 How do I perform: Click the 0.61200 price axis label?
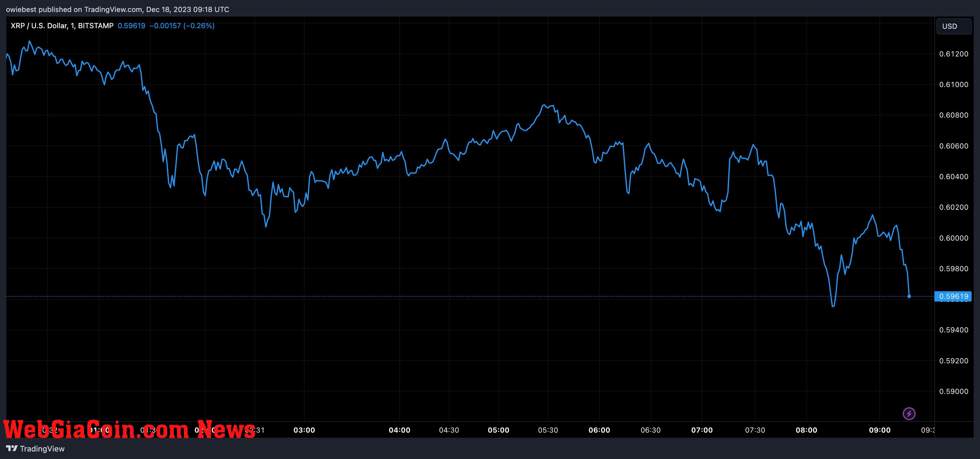(954, 54)
